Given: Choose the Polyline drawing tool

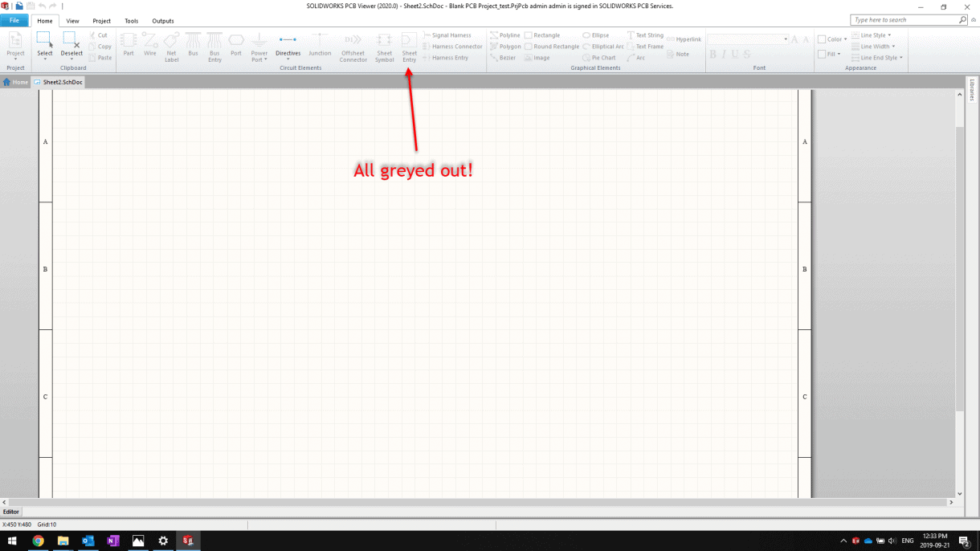Looking at the screenshot, I should coord(505,35).
